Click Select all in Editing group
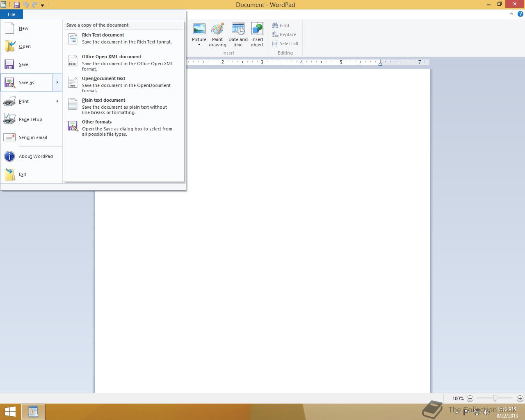525x420 pixels. pyautogui.click(x=285, y=43)
